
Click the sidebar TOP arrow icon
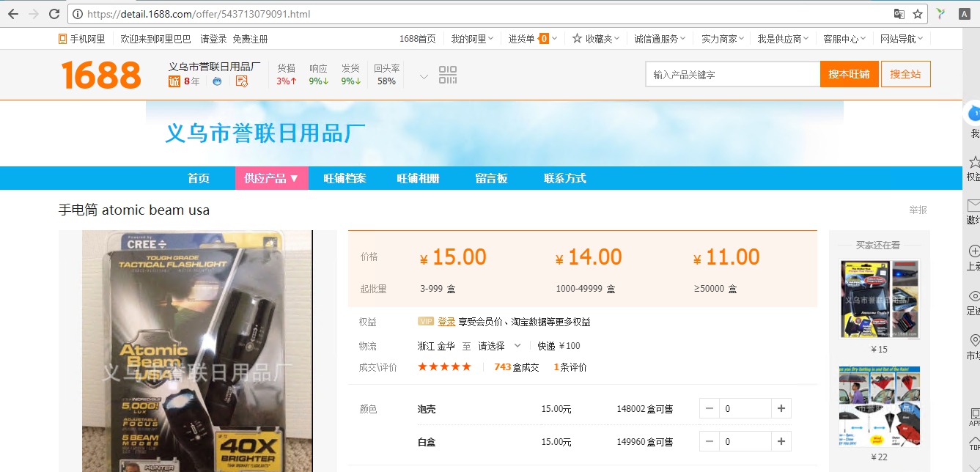974,441
